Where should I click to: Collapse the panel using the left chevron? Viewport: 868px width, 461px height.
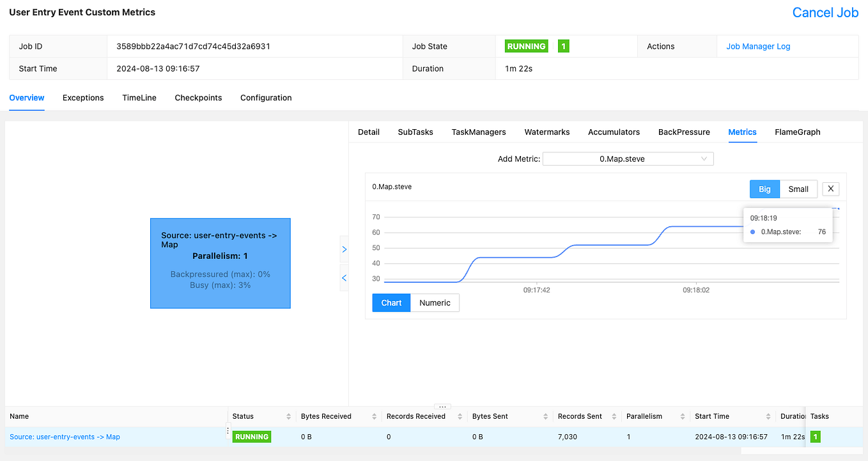pyautogui.click(x=344, y=278)
